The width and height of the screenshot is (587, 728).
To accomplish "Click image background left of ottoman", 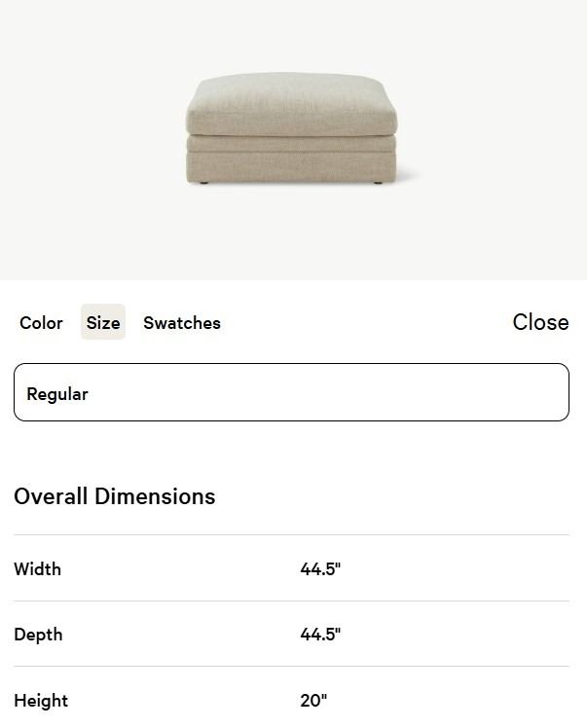I will pyautogui.click(x=88, y=136).
